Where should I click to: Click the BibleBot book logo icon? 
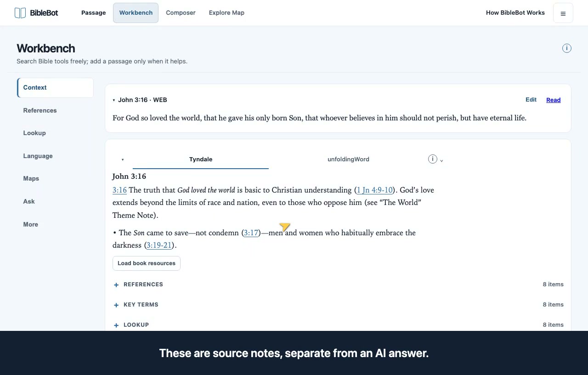pos(20,13)
